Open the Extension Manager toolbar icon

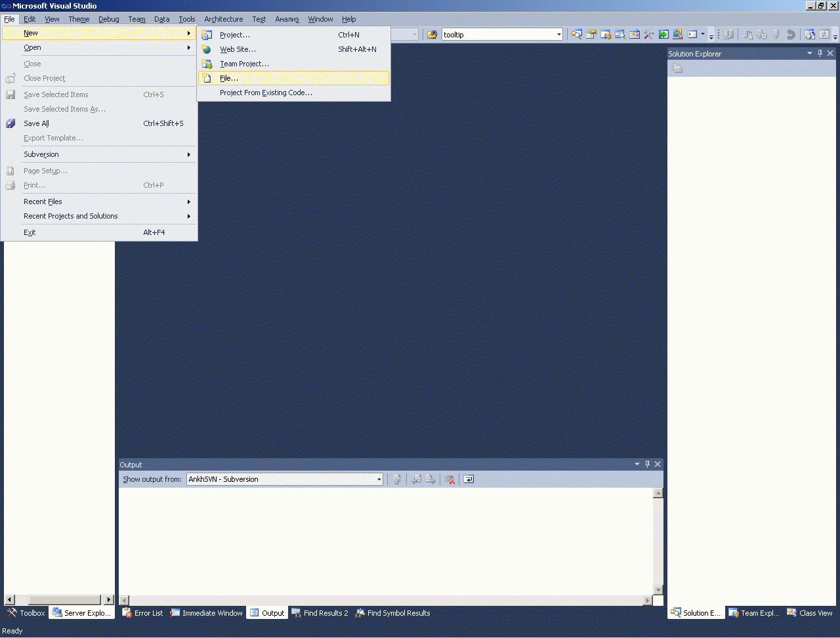678,35
